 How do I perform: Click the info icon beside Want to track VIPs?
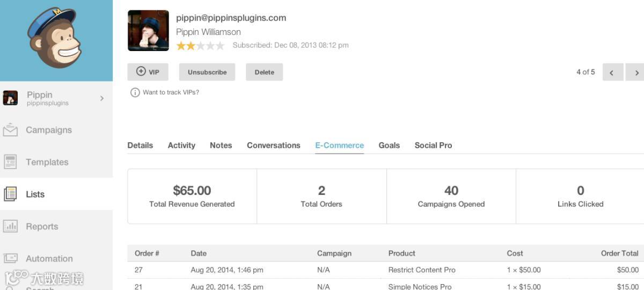(x=135, y=92)
